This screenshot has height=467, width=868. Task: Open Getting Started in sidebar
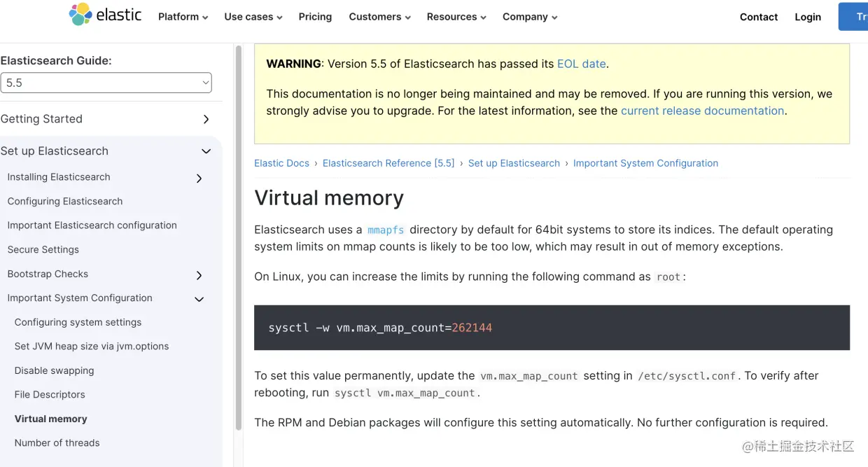coord(41,119)
